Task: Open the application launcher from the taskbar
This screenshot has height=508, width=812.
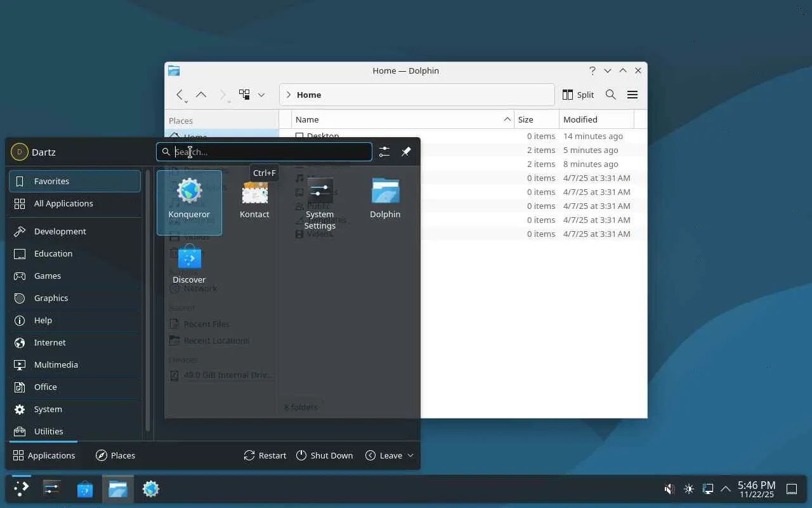Action: (x=22, y=488)
